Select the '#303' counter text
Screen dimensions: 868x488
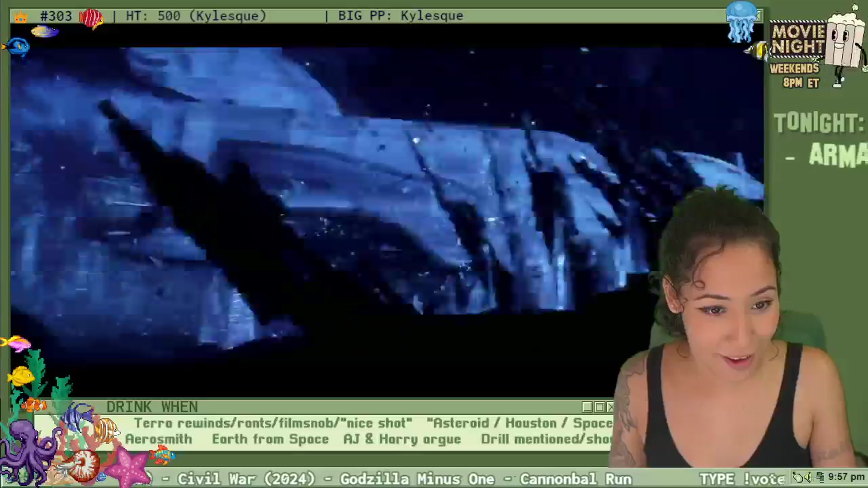(x=56, y=16)
